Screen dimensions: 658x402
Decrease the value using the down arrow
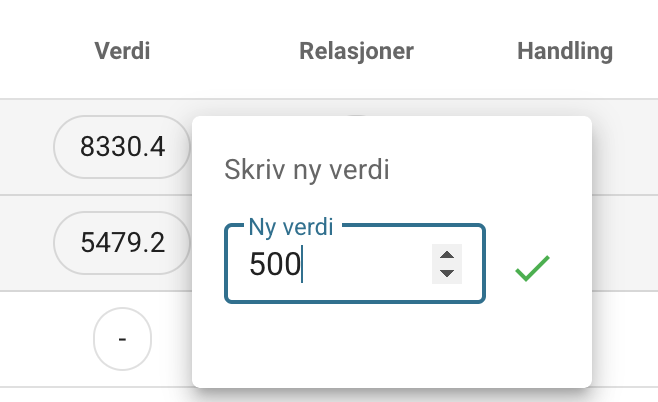(x=447, y=274)
